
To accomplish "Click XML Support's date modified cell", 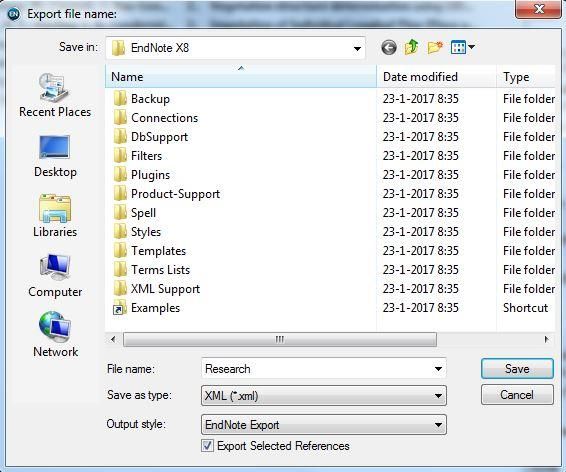I will (x=421, y=289).
